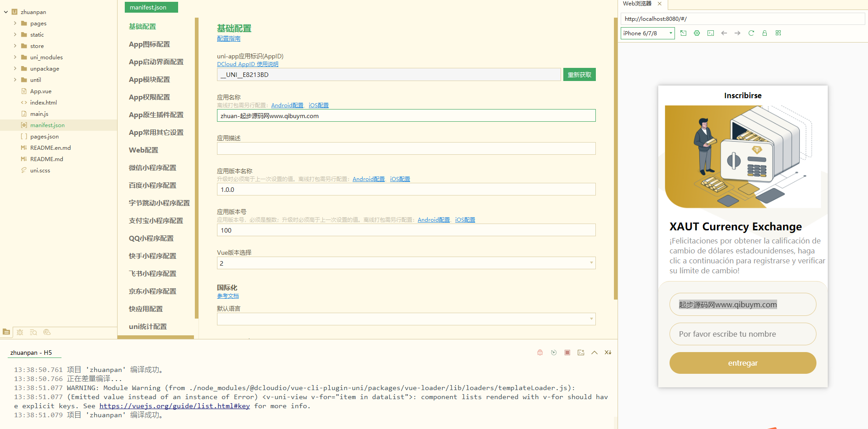This screenshot has width=868, height=429.
Task: Open the browser settings gear icon
Action: (697, 33)
